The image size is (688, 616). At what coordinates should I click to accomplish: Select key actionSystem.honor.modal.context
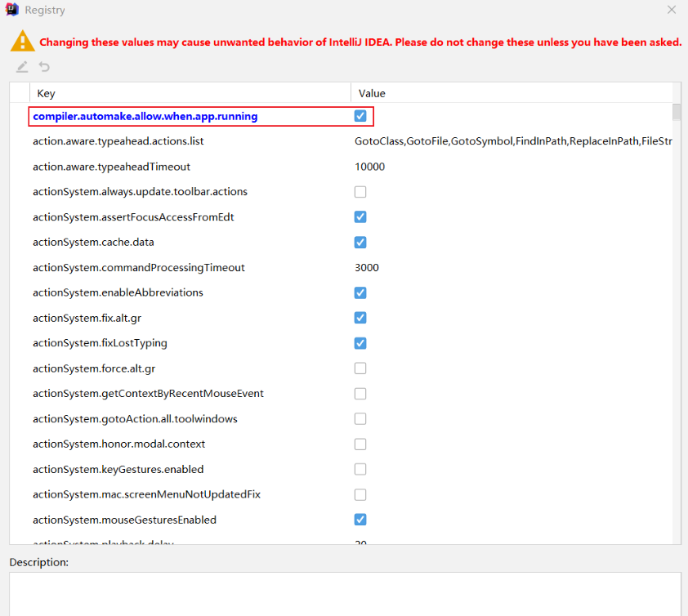(119, 444)
